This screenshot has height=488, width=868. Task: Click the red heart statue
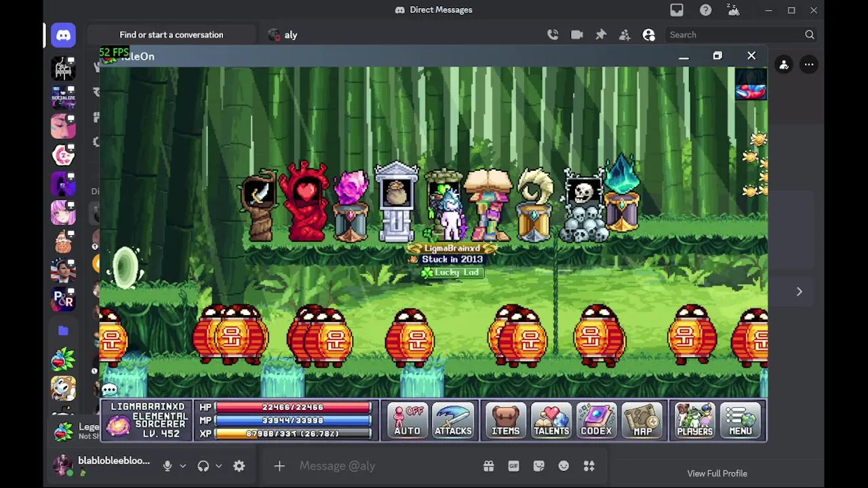coord(305,202)
